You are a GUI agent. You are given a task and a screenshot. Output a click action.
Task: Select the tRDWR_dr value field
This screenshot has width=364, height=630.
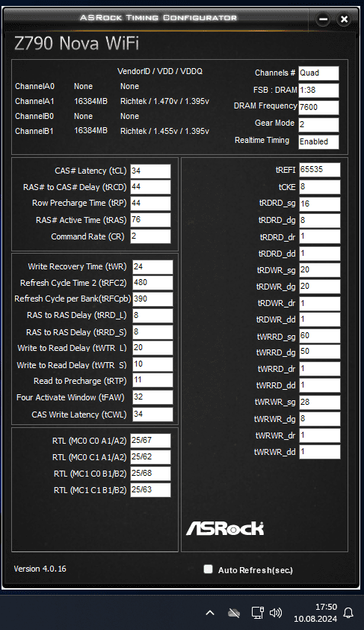[x=320, y=303]
